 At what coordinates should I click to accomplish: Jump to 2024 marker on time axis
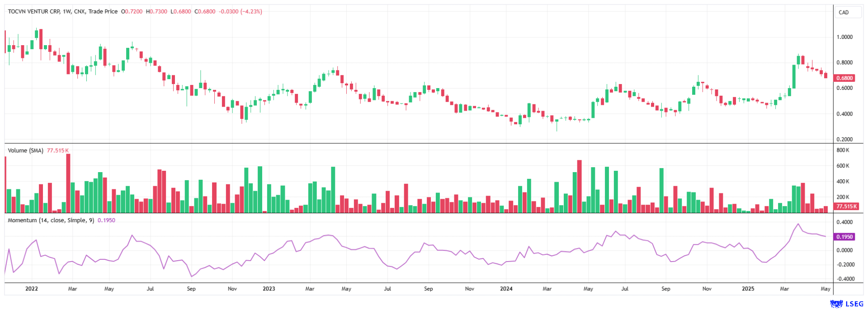[506, 289]
